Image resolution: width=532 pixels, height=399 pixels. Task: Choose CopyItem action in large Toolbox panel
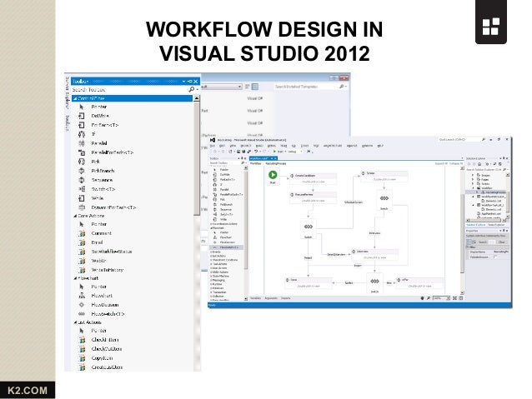point(102,358)
